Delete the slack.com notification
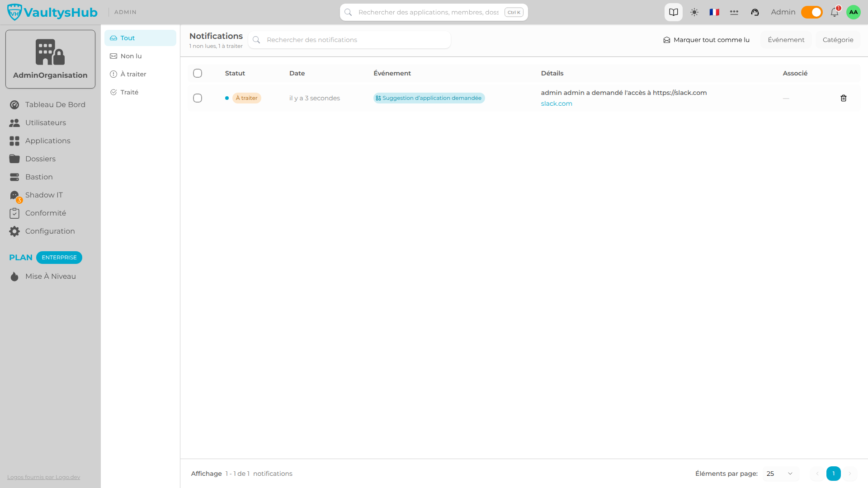Image resolution: width=868 pixels, height=488 pixels. click(x=843, y=98)
